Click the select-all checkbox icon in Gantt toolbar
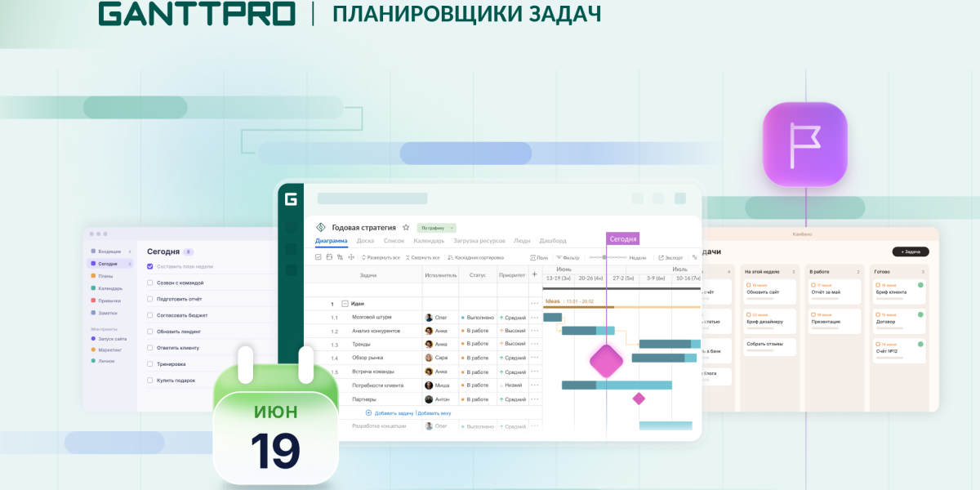The image size is (980, 490). 318,257
